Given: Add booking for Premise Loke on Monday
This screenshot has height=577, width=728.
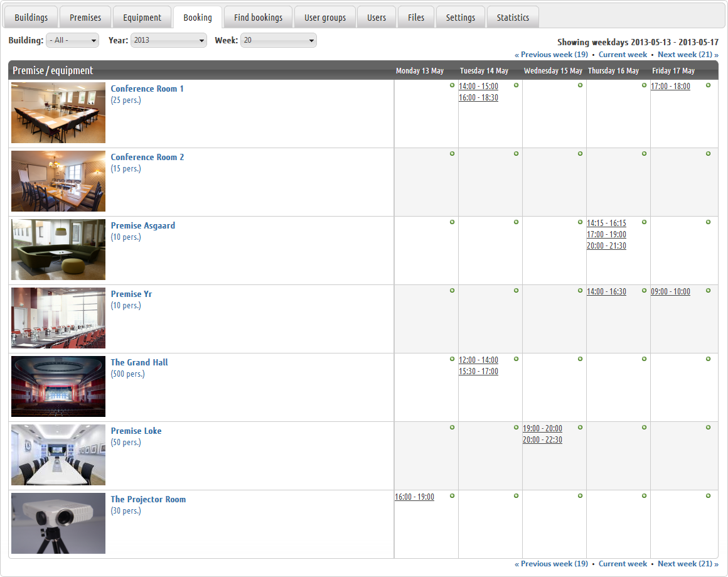Looking at the screenshot, I should coord(452,428).
